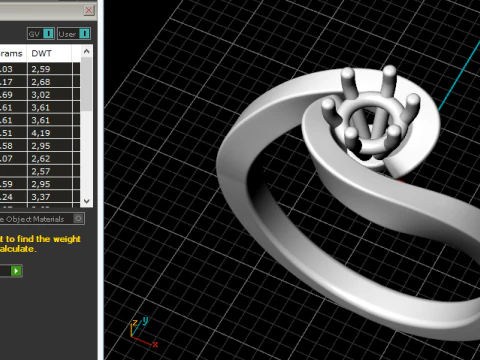Select the grams cell in the 4,19 row

pos(13,133)
